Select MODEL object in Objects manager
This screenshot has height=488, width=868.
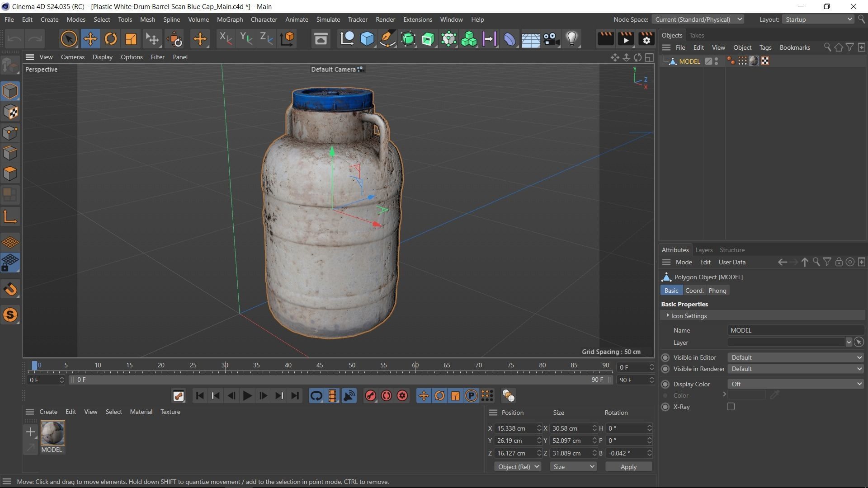(689, 61)
